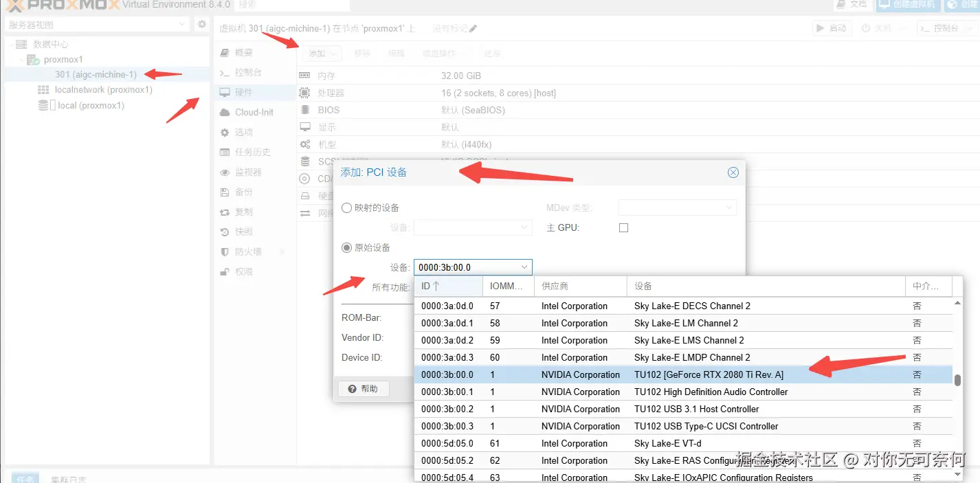Click the 备份 floppy disk icon
This screenshot has width=980, height=483.
(224, 192)
